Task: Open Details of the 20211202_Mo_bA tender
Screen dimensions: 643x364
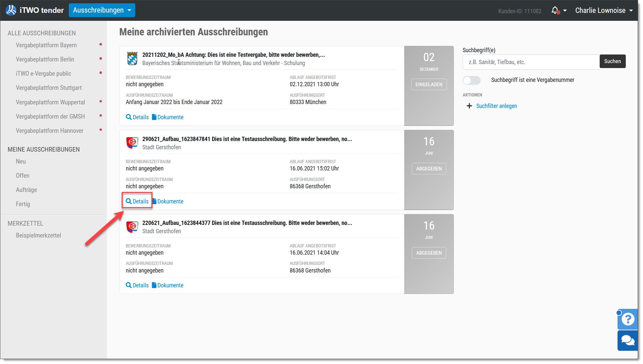Action: coord(137,117)
